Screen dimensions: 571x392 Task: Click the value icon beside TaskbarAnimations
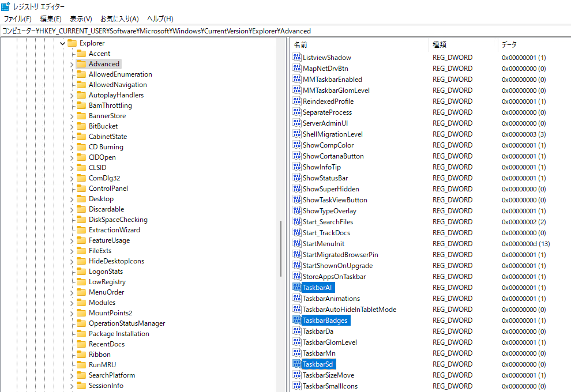point(297,298)
